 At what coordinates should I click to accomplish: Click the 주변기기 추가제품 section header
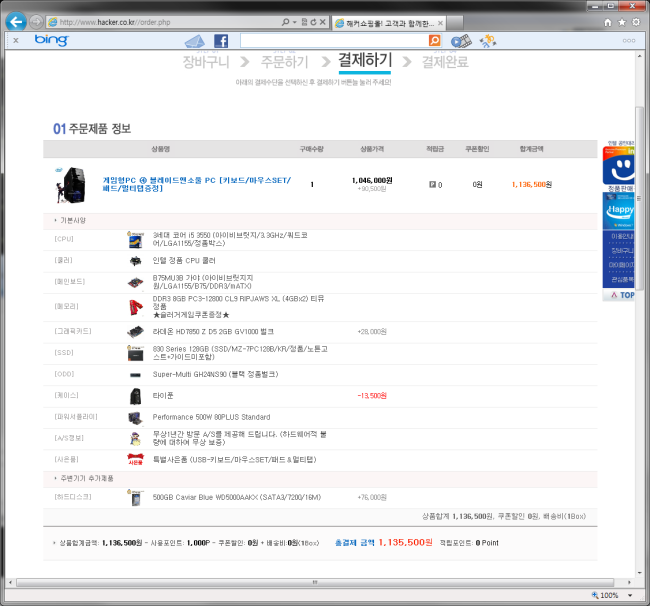pyautogui.click(x=87, y=478)
